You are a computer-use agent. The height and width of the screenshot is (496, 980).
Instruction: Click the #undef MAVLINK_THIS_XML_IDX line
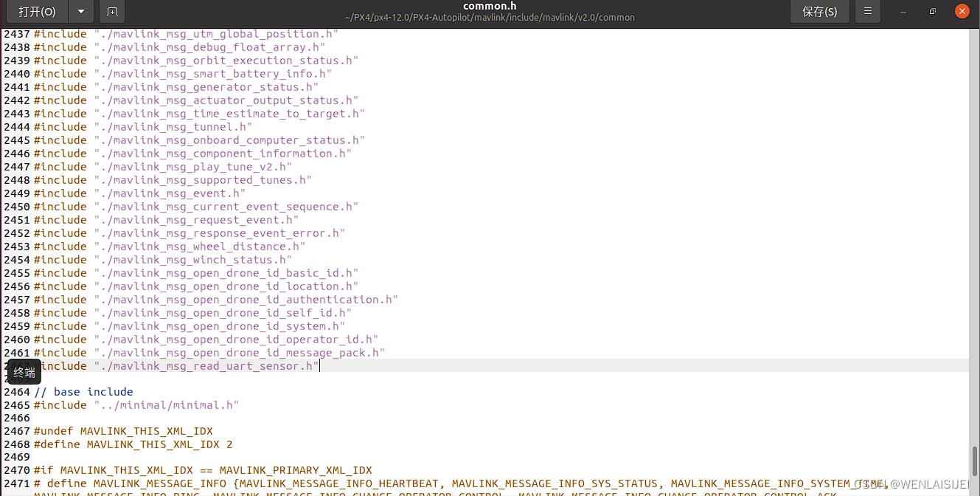pyautogui.click(x=123, y=431)
